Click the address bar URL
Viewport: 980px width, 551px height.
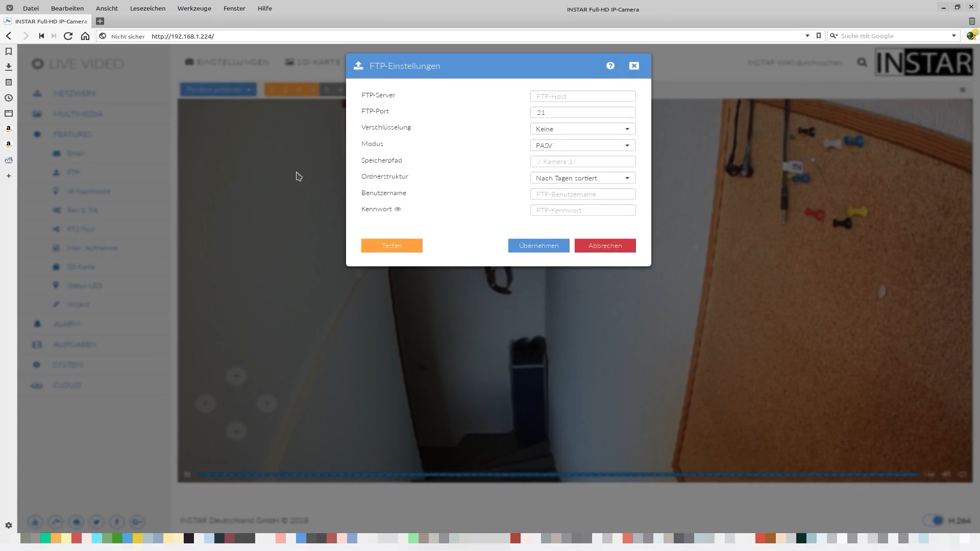183,36
